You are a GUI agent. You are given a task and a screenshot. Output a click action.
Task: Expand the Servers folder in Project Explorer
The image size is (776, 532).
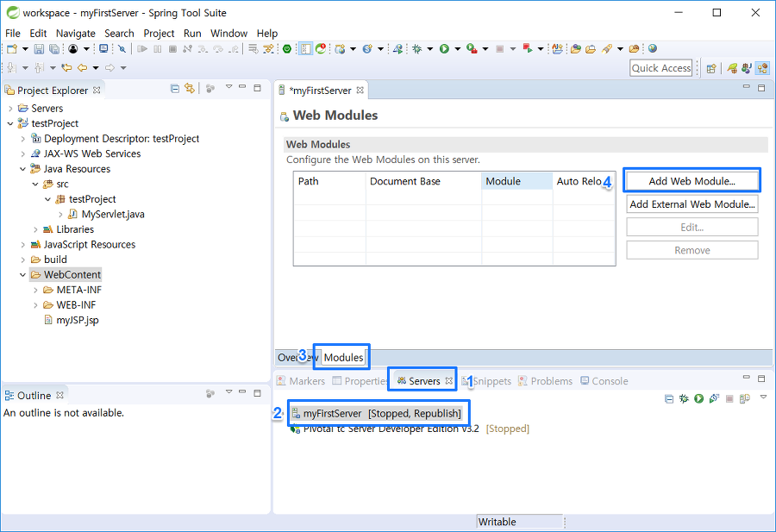[x=10, y=109]
